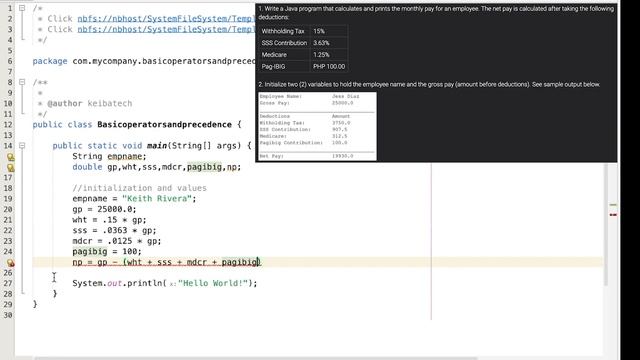Click the sss = .0363 * gp line
640x360 pixels.
pyautogui.click(x=114, y=231)
